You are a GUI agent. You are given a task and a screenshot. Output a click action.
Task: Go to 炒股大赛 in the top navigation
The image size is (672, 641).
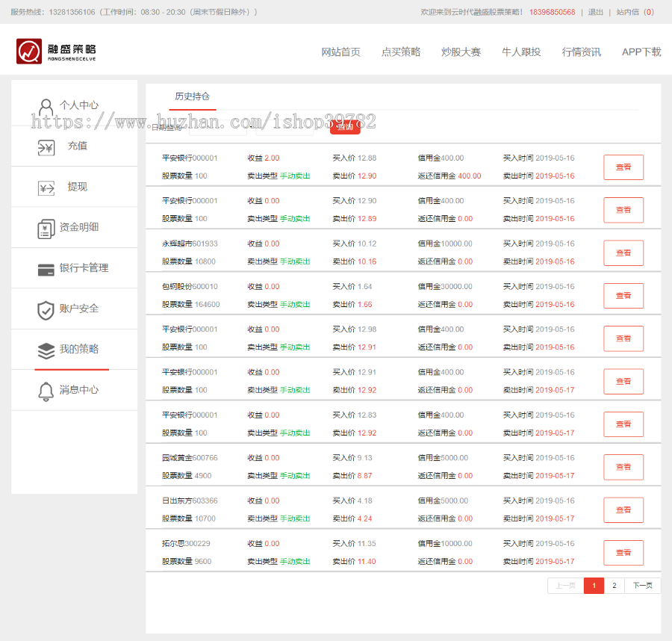[x=461, y=52]
